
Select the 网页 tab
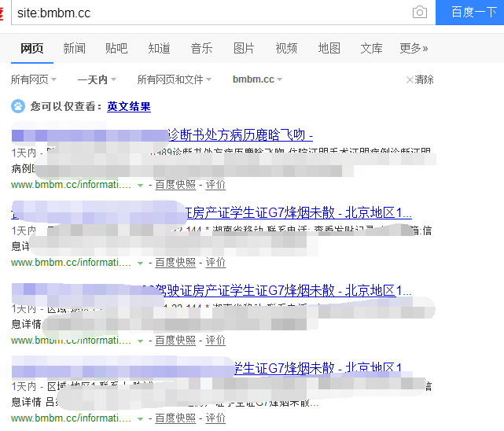pyautogui.click(x=31, y=49)
